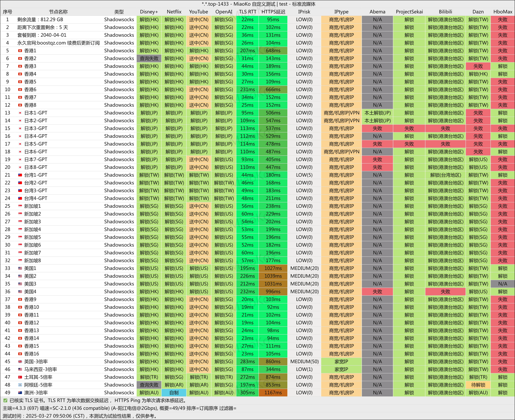
Task: Click the Turkey flag beside 土耳其-5倍率
Action: point(20,377)
